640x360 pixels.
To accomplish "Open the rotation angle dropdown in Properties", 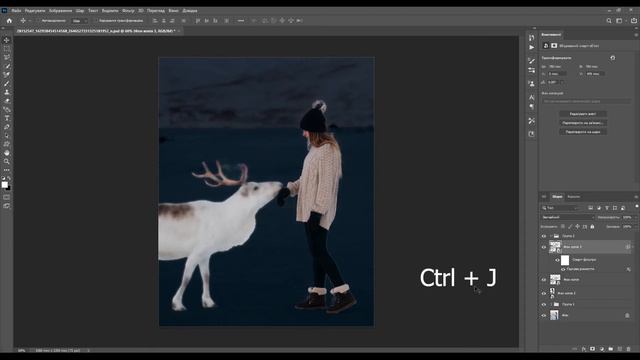I will tap(562, 82).
